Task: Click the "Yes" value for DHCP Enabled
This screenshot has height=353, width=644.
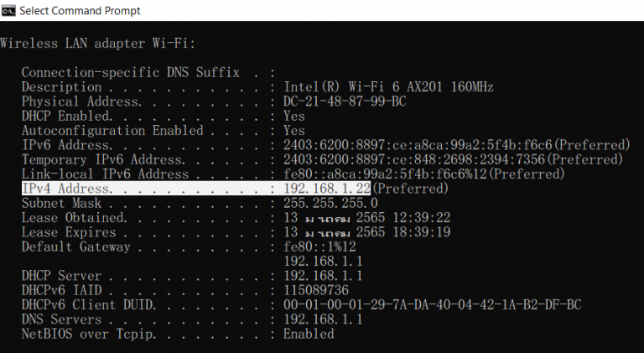Action: coord(294,116)
